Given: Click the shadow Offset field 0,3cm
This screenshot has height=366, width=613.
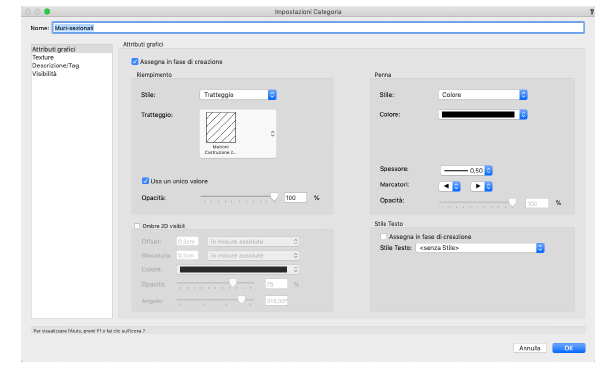Looking at the screenshot, I should (187, 242).
